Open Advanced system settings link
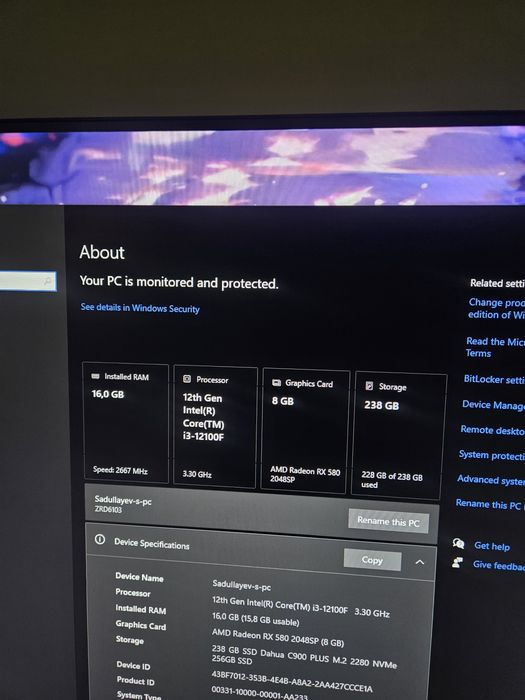Viewport: 525px width, 700px height. [491, 479]
